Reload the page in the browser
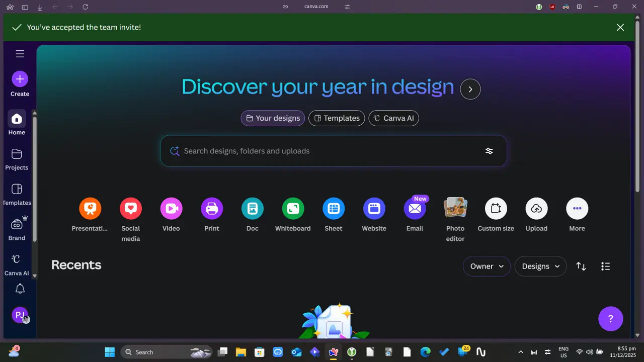The image size is (644, 362). (85, 7)
